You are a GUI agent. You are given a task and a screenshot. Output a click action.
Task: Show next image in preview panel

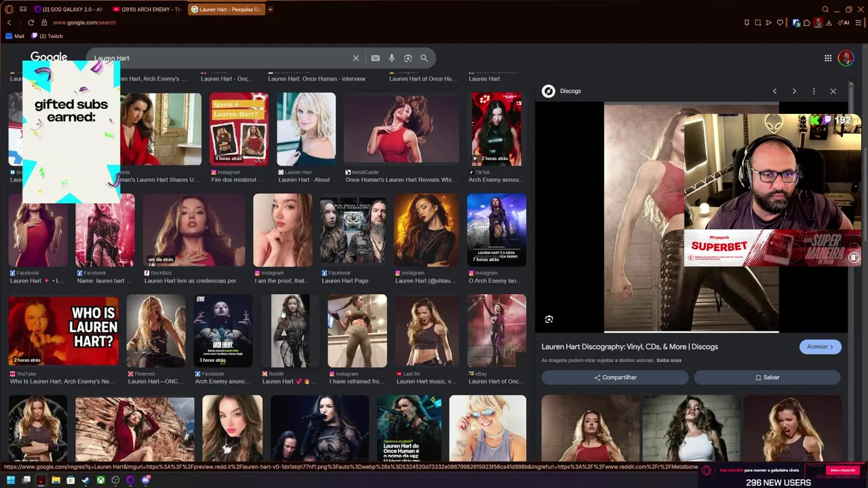point(794,91)
